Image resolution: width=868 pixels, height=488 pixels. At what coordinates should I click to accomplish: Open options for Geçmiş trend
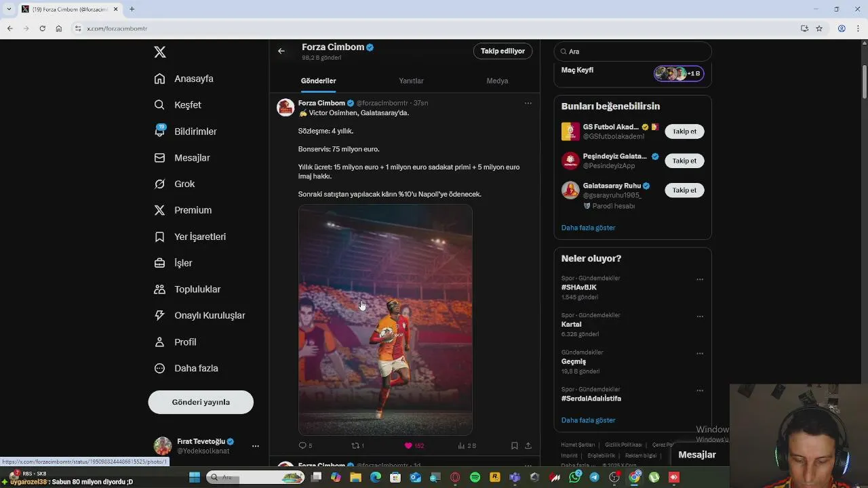[700, 354]
